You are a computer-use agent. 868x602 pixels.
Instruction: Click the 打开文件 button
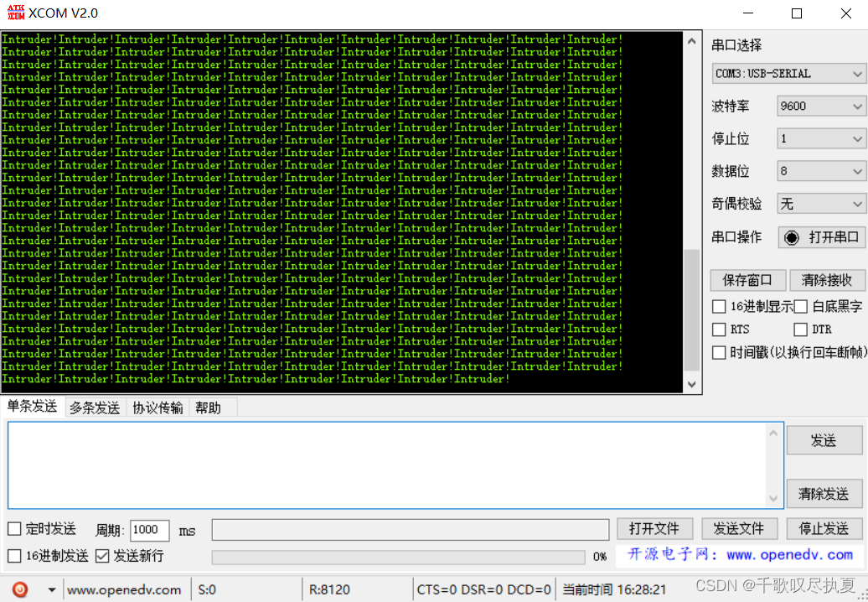tap(654, 529)
